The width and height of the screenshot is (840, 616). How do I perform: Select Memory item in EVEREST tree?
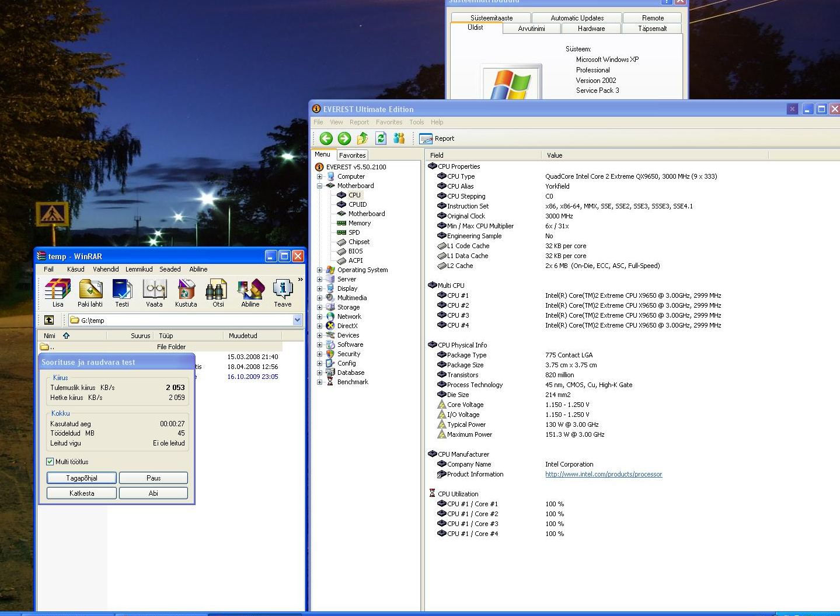359,223
